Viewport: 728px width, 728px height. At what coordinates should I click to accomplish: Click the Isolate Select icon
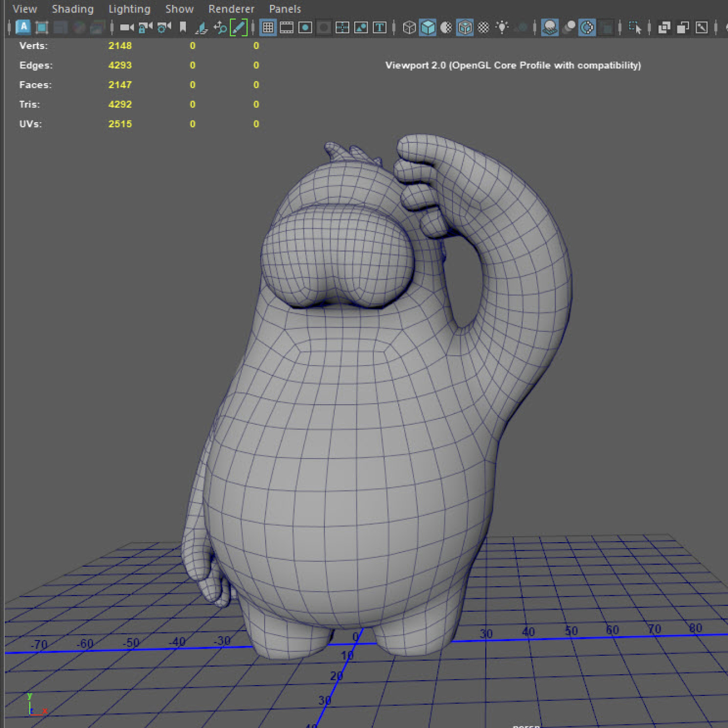tap(635, 27)
